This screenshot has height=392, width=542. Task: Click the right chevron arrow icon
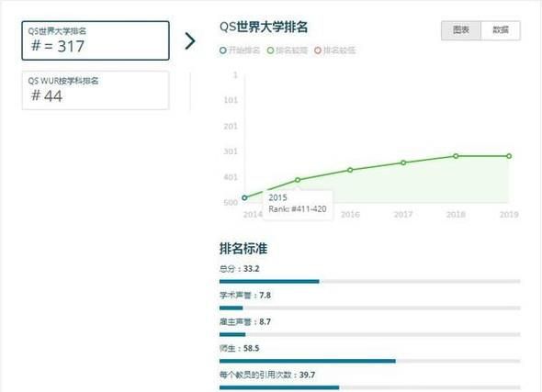pos(190,41)
